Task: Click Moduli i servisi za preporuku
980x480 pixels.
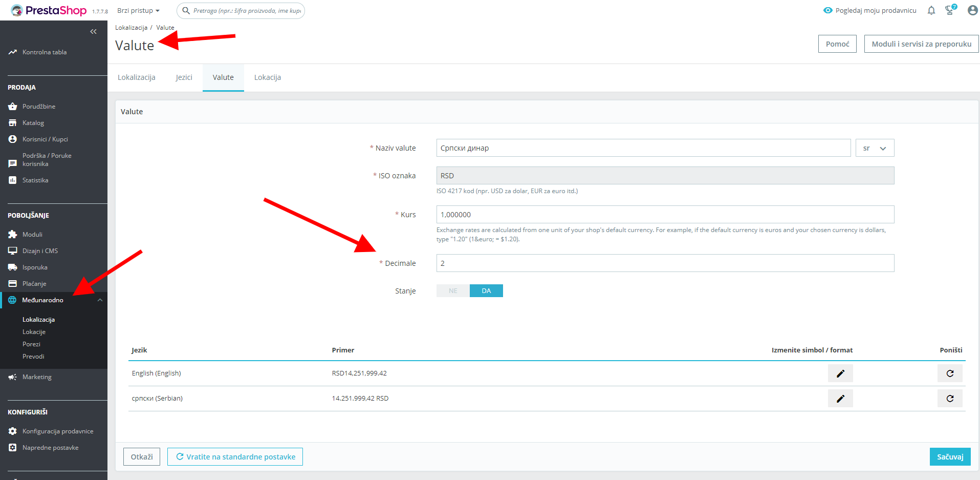Action: [x=921, y=44]
